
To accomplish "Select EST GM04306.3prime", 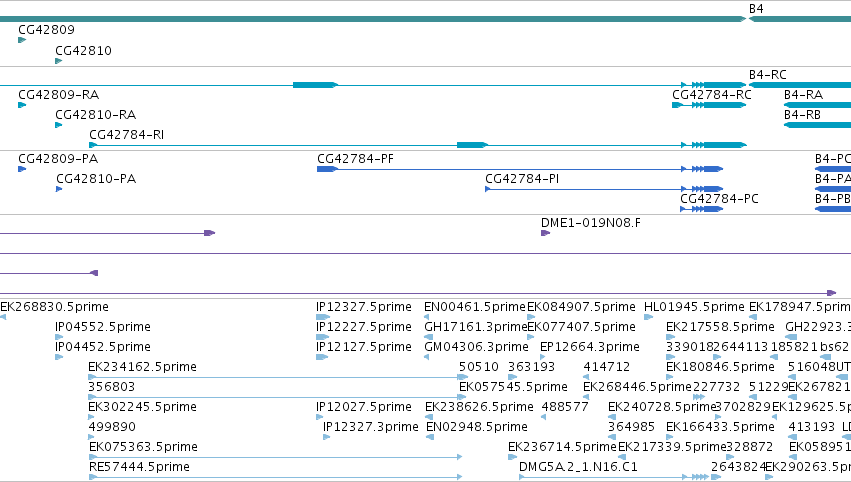I will pos(476,347).
